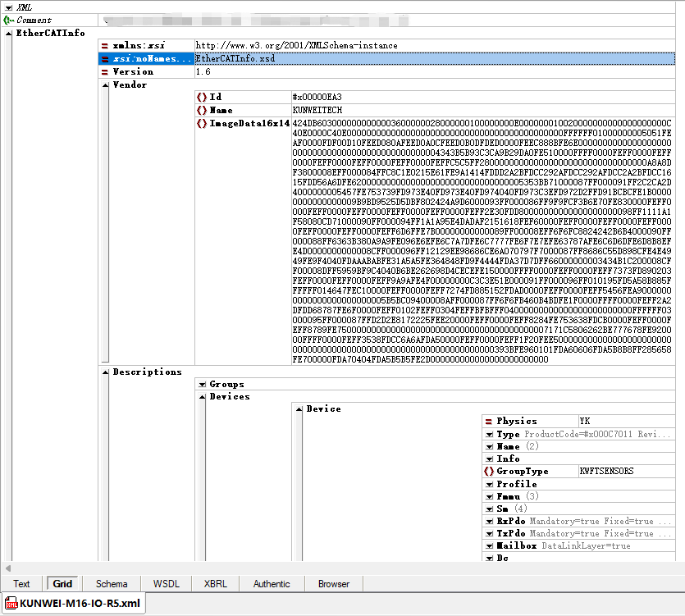Screen dimensions: 685x616
Task: Expand the RxPdo element
Action: click(x=489, y=521)
